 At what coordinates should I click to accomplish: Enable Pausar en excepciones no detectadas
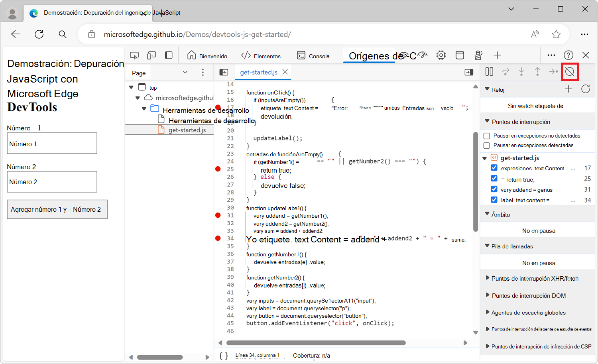coord(487,136)
